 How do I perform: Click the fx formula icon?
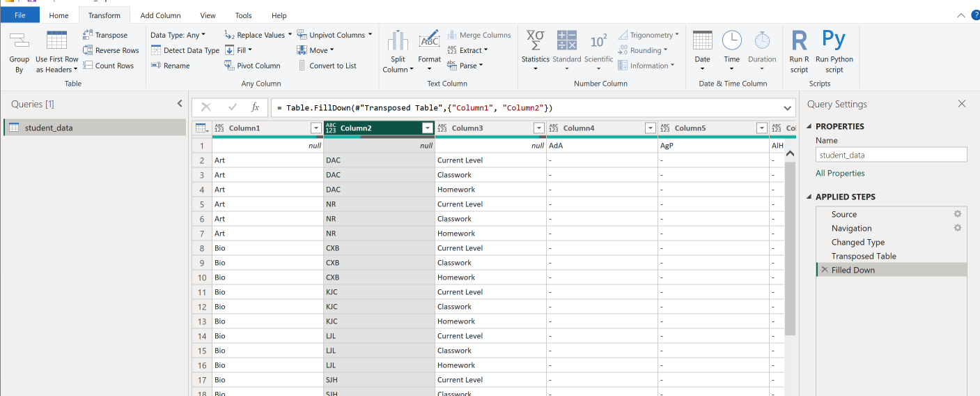(255, 107)
